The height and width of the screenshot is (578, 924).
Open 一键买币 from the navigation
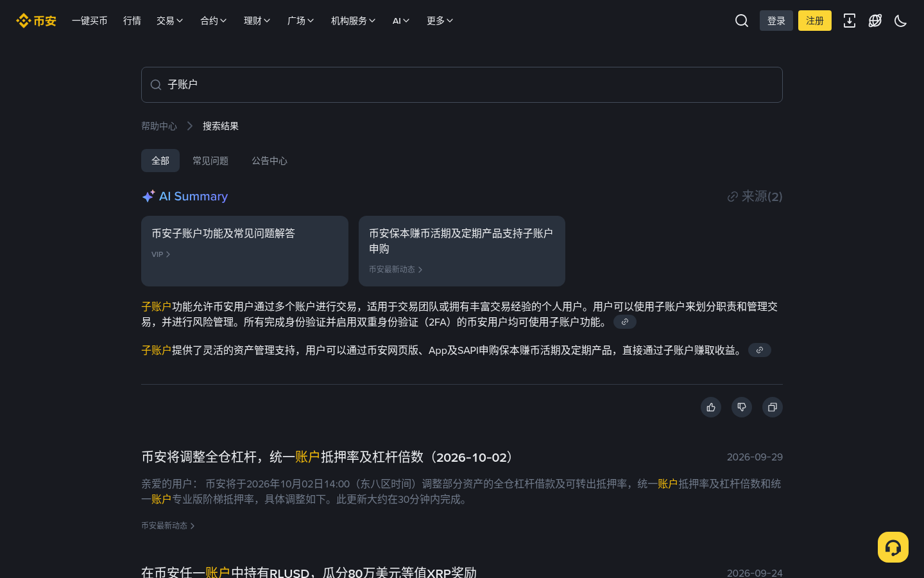point(90,21)
